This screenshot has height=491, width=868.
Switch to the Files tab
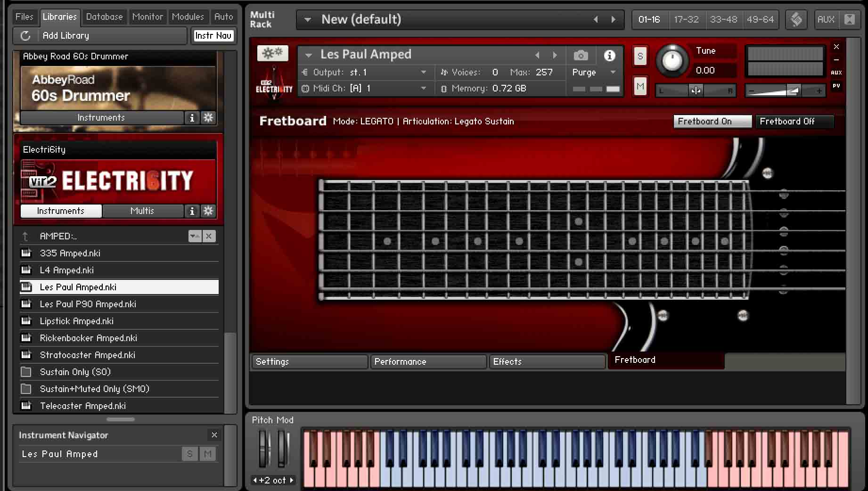(25, 16)
